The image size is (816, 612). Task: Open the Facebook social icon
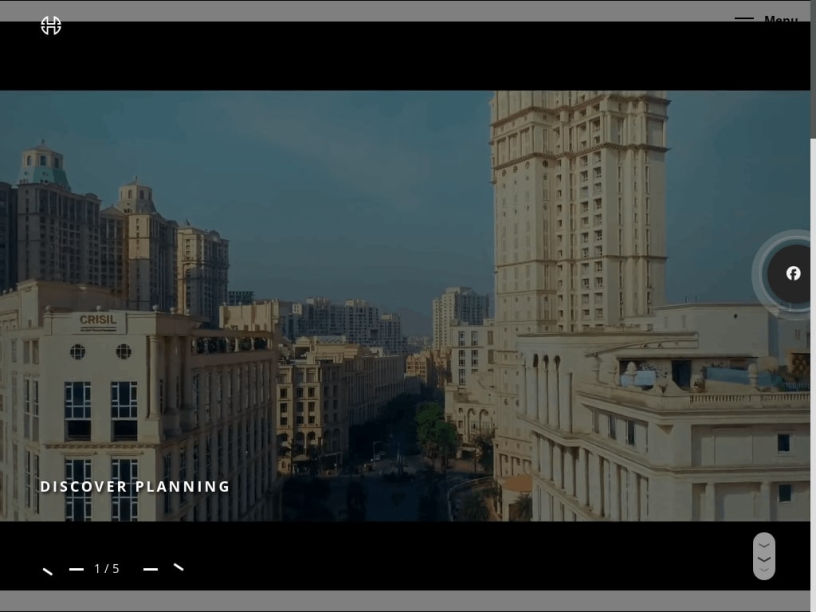[x=793, y=273]
